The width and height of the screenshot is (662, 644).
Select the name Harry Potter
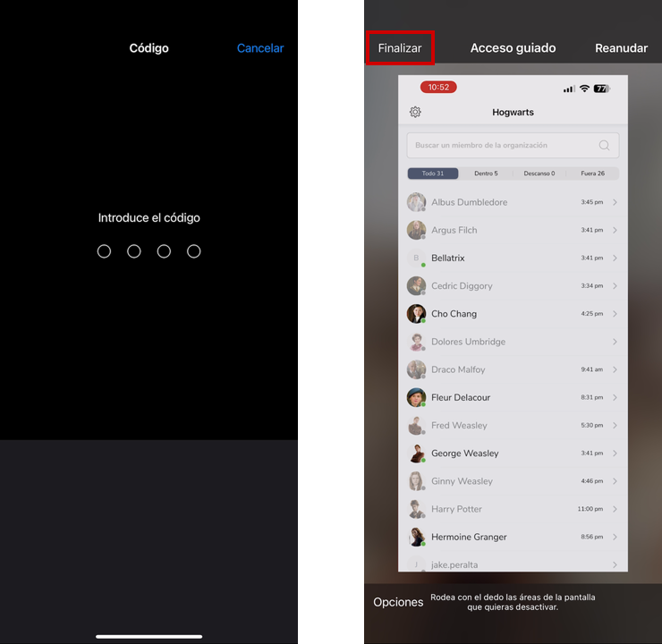(456, 509)
